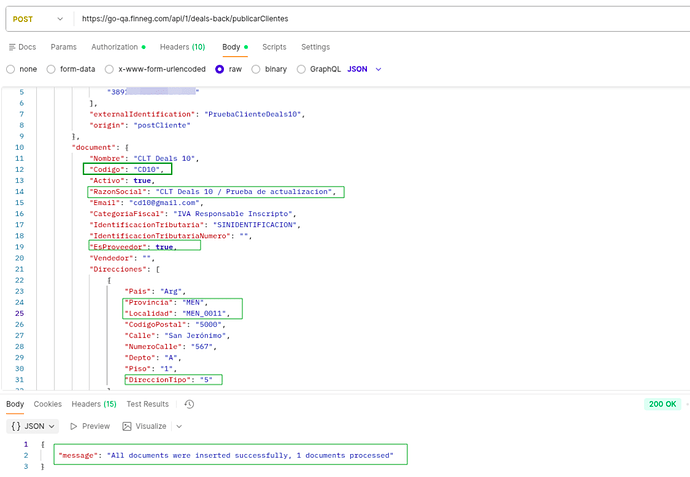The height and width of the screenshot is (477, 690).
Task: Open the POST method dropdown
Action: (37, 18)
